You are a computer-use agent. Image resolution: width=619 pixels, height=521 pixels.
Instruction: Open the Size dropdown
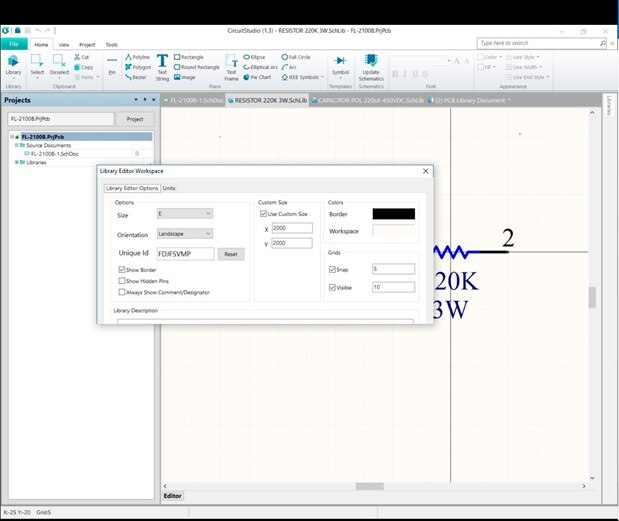[184, 213]
